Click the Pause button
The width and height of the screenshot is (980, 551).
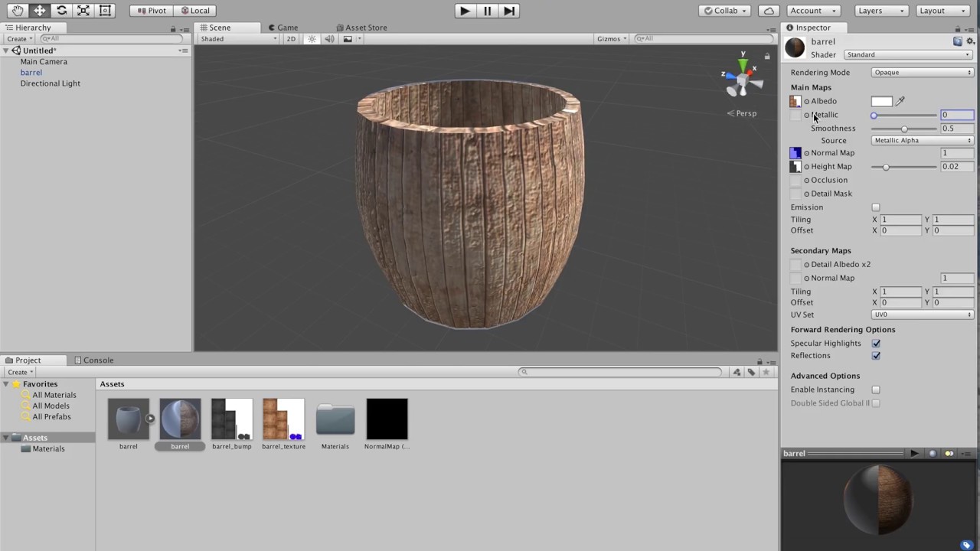click(487, 11)
